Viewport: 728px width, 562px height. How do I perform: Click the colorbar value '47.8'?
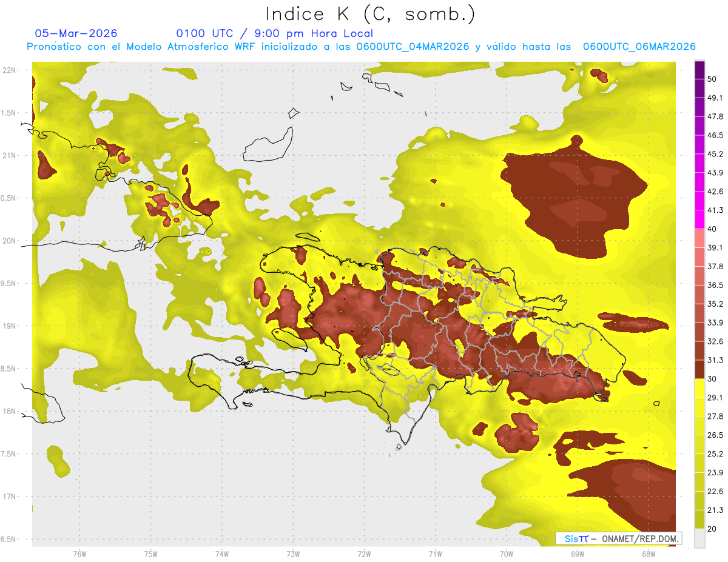[x=715, y=116]
